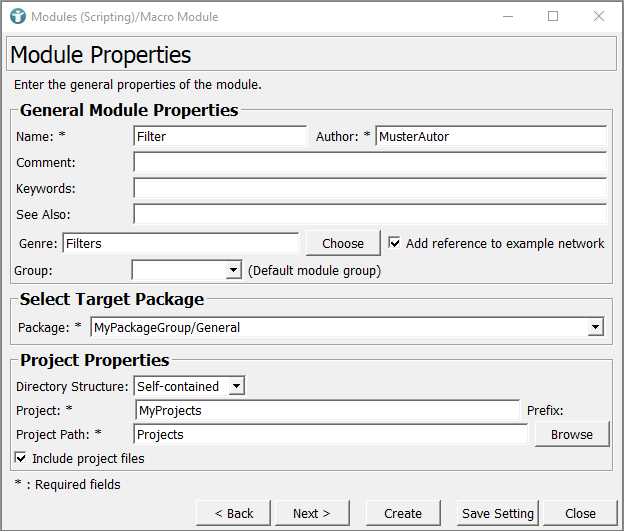The width and height of the screenshot is (624, 531).
Task: Return to previous page with Back
Action: [x=233, y=513]
